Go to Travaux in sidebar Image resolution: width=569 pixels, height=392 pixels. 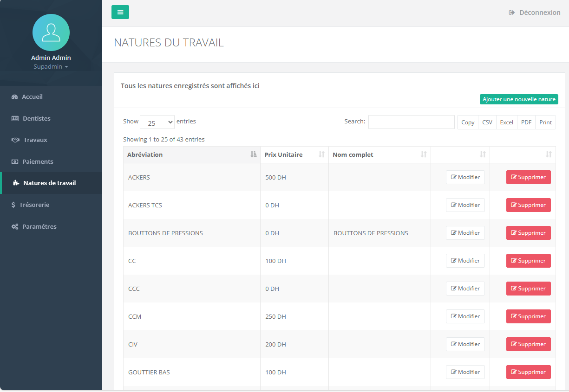click(35, 140)
